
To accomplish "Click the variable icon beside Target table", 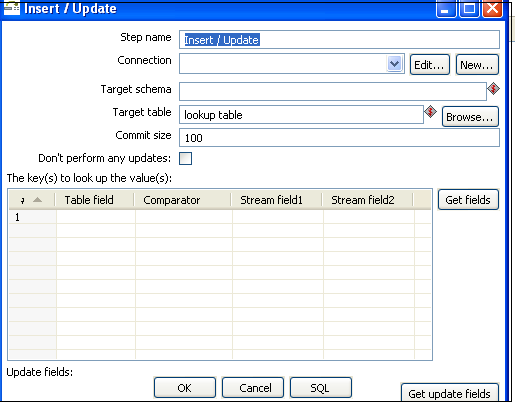I will click(430, 112).
